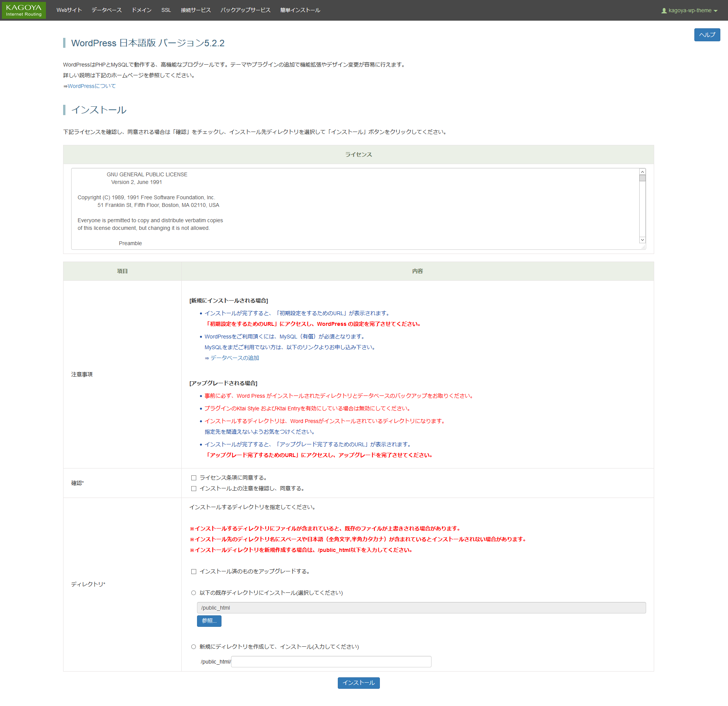Image resolution: width=728 pixels, height=706 pixels.
Task: Enable インストール済のものをアップグレードする checkbox
Action: (194, 571)
